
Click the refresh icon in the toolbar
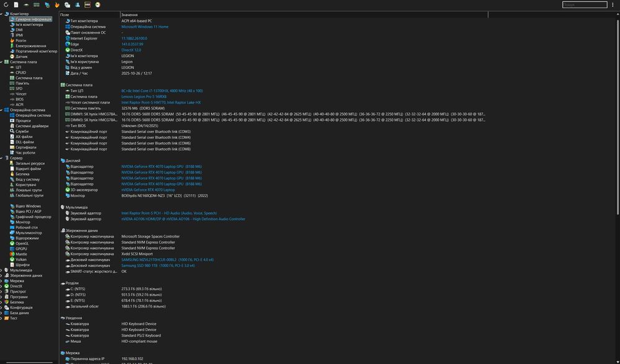click(x=6, y=5)
